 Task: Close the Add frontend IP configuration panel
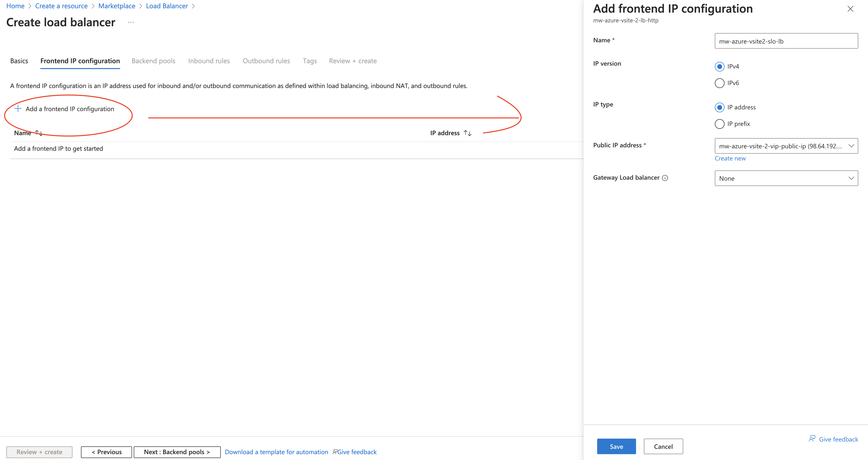point(850,9)
